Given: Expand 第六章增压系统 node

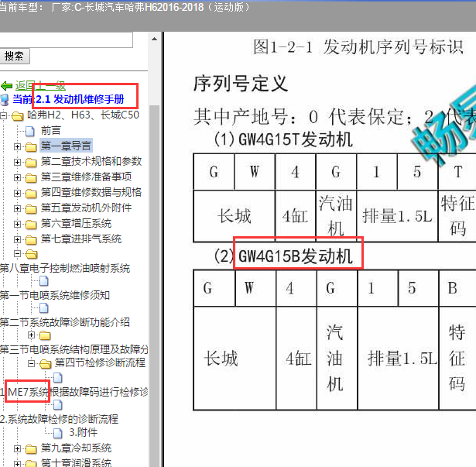Looking at the screenshot, I should (x=17, y=225).
